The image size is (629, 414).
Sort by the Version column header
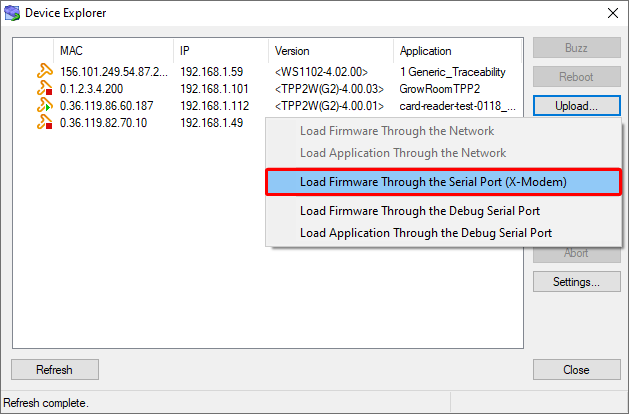(330, 50)
